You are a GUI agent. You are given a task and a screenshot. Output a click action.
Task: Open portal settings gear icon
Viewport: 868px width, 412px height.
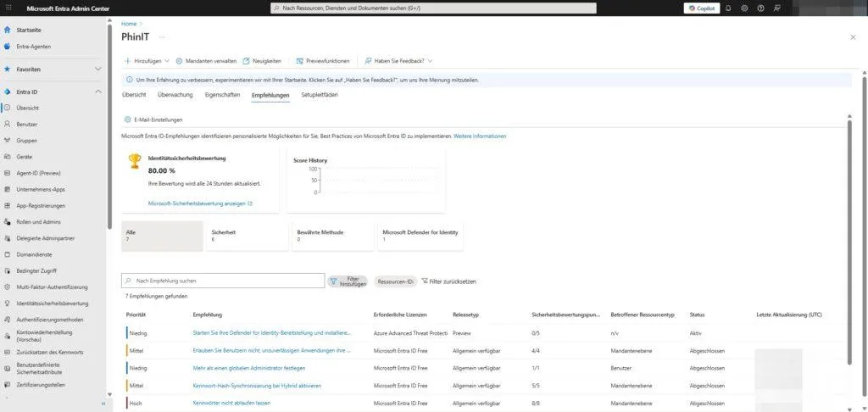pos(743,8)
